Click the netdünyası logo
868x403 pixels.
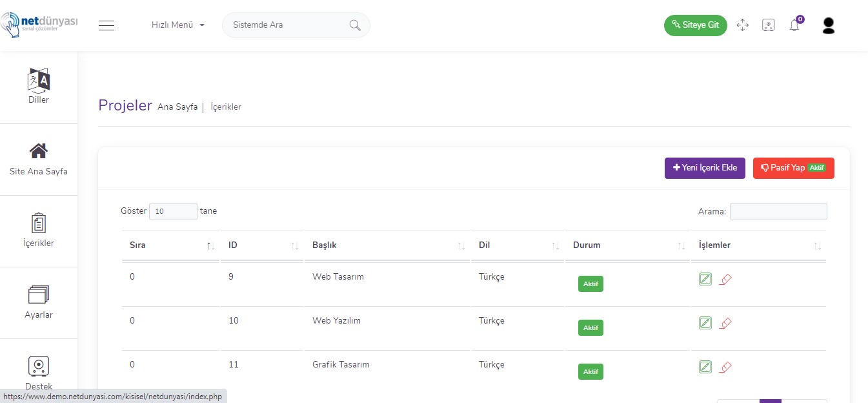click(39, 25)
